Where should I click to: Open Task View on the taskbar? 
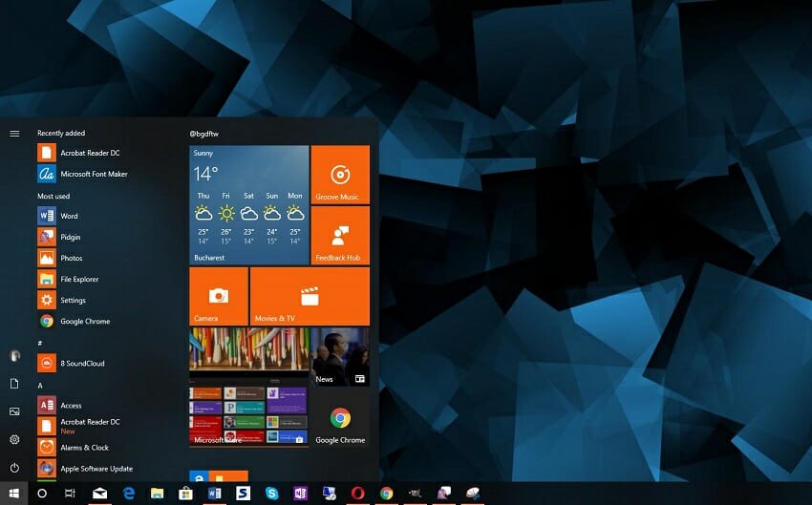click(x=70, y=494)
